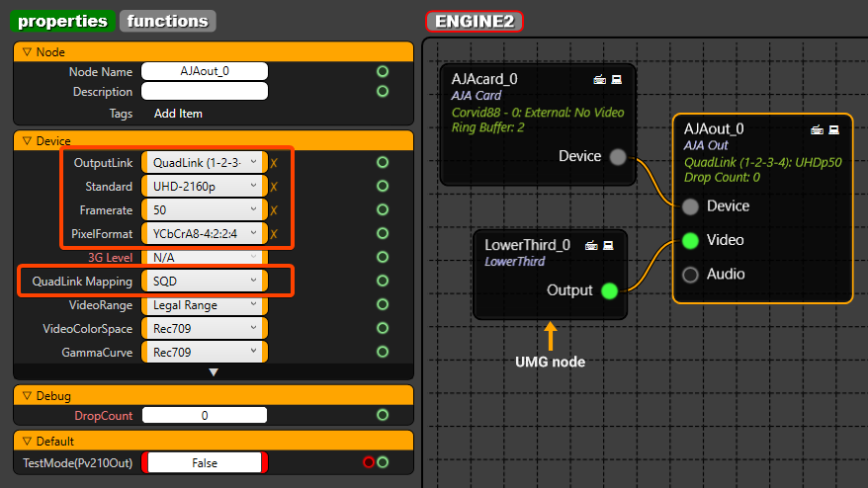Screen dimensions: 868x488
Task: Click the X reset icon beside OutputLink
Action: (x=275, y=162)
